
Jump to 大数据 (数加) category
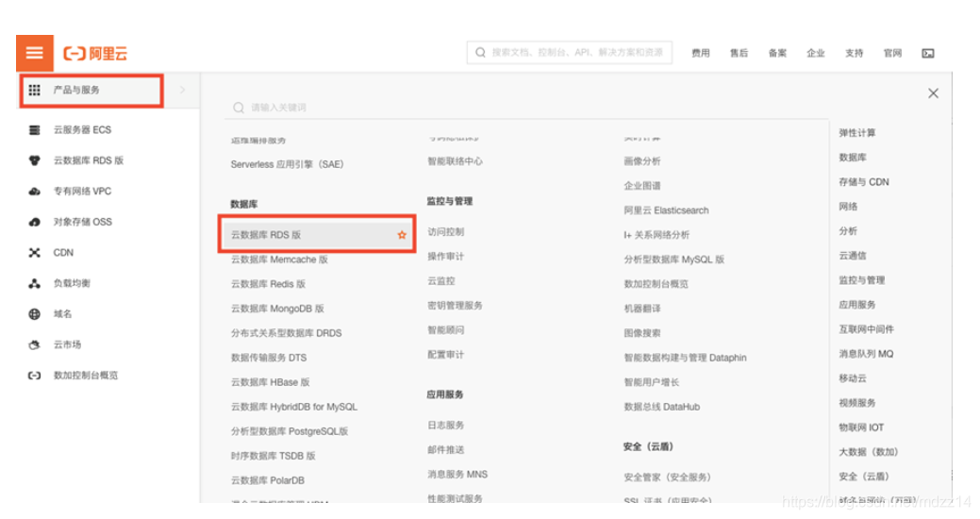(x=868, y=452)
